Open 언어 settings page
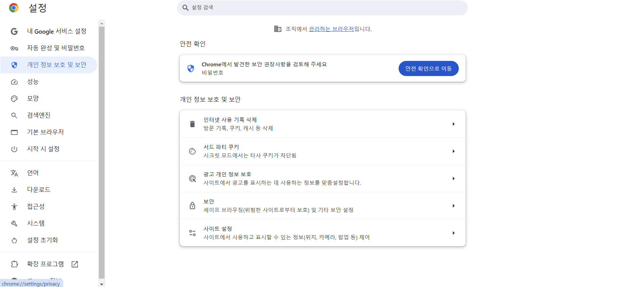This screenshot has height=287, width=644. tap(49, 173)
